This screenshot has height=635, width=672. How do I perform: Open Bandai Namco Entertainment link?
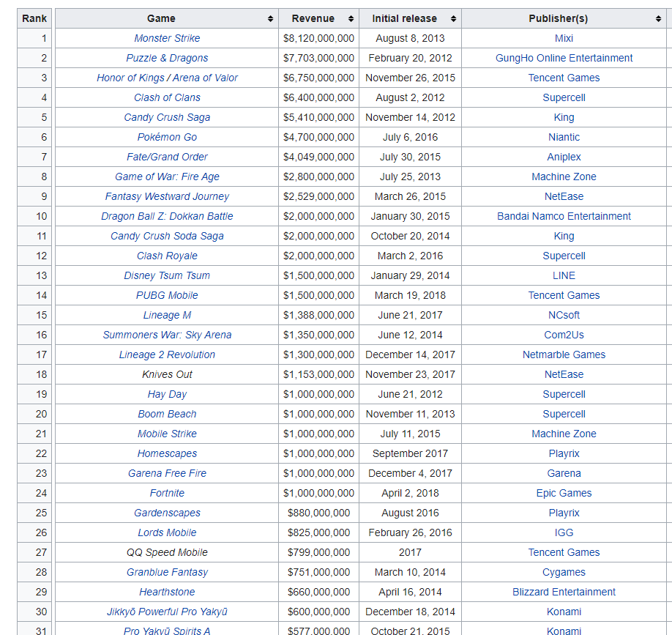click(x=564, y=215)
